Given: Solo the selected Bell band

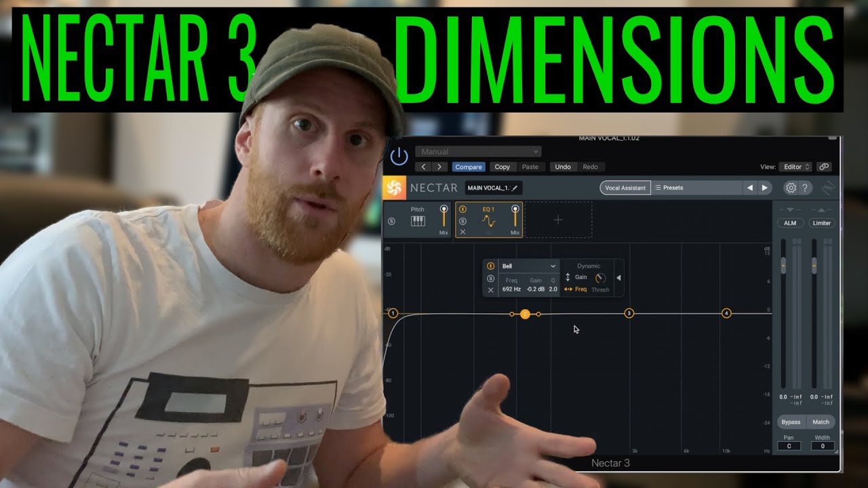Looking at the screenshot, I should (x=491, y=278).
